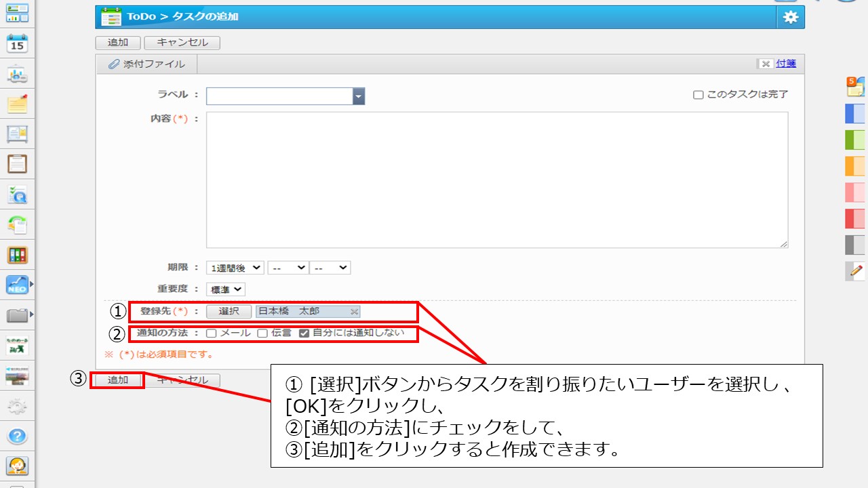Viewport: 868px width, 488px height.
Task: Open the facility chart icon in sidebar
Action: point(17,74)
